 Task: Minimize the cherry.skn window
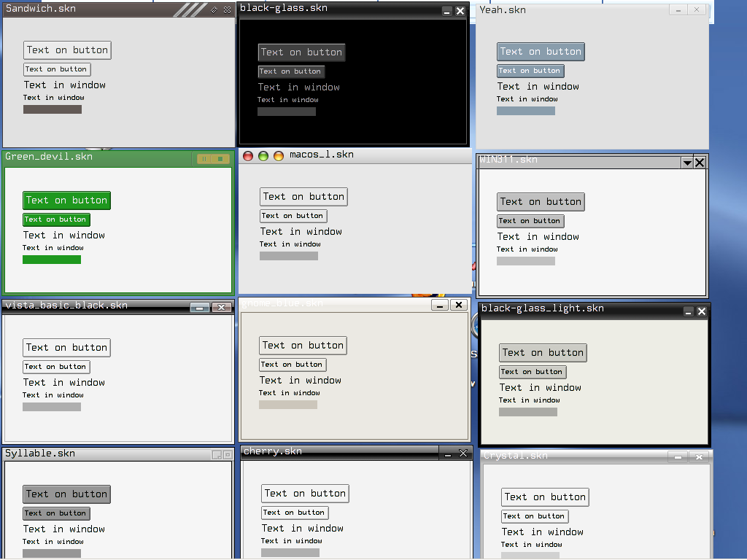point(447,454)
